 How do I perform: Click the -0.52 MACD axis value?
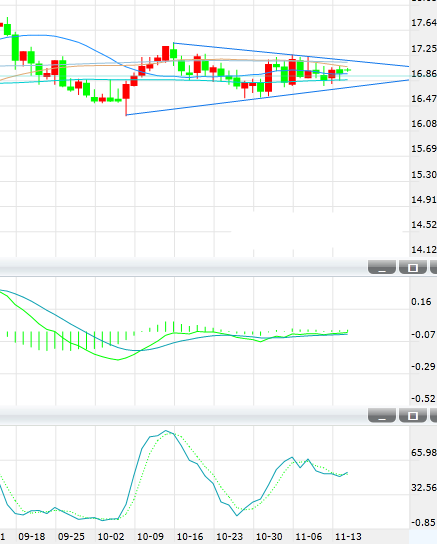(x=423, y=398)
